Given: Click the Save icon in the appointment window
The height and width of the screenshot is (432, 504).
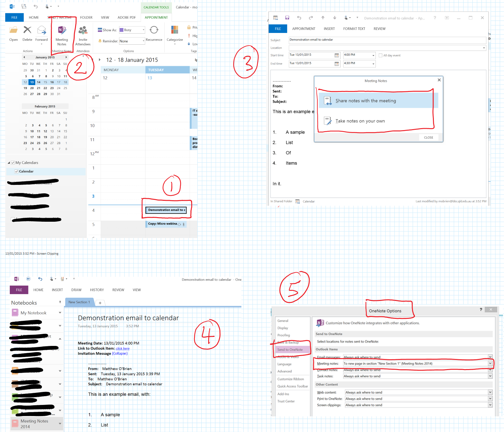Looking at the screenshot, I should coord(287,18).
